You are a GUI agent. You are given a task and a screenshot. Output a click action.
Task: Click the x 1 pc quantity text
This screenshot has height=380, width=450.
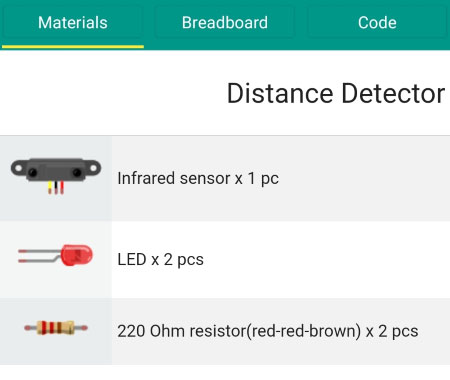click(x=257, y=178)
